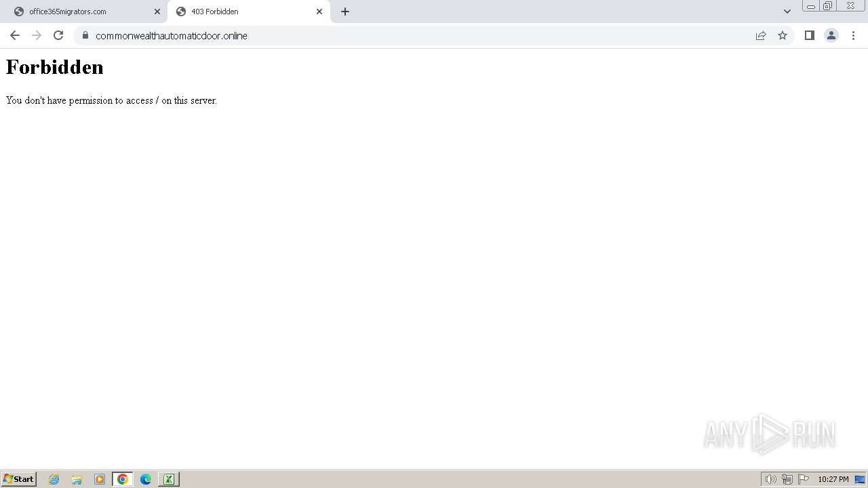The height and width of the screenshot is (488, 868).
Task: Close the 403 Forbidden tab
Action: 319,12
